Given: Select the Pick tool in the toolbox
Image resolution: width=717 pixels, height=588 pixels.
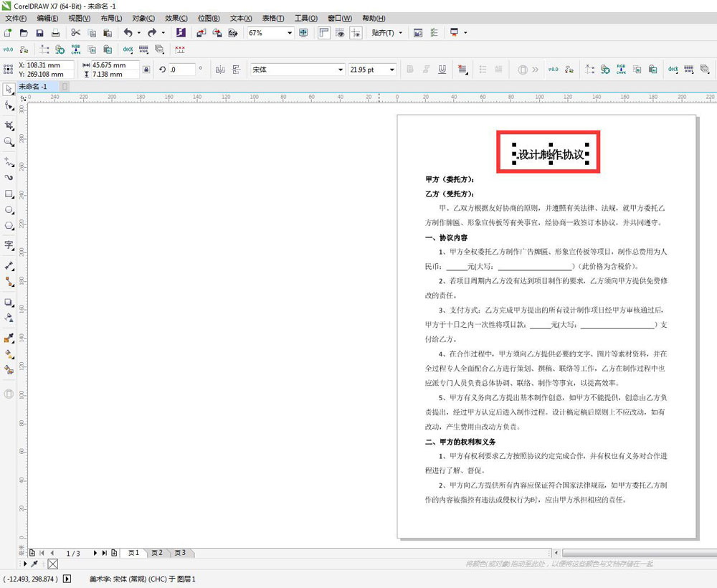Looking at the screenshot, I should (9, 90).
